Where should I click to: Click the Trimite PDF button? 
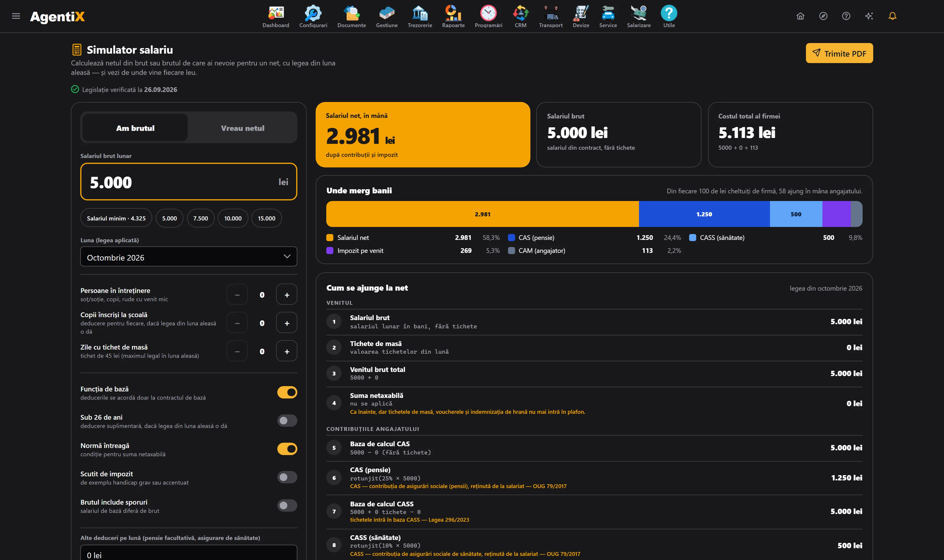coord(839,53)
